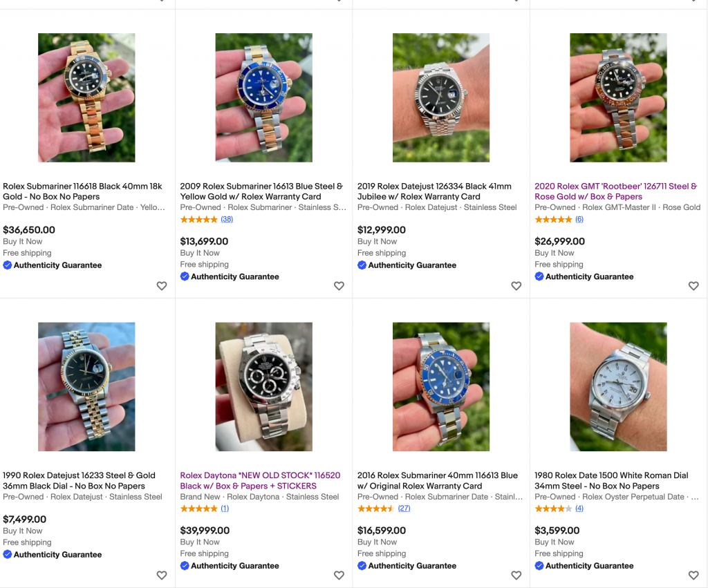Click the (27) reviews link on 2016 Submariner
708x588 pixels.
pyautogui.click(x=403, y=509)
